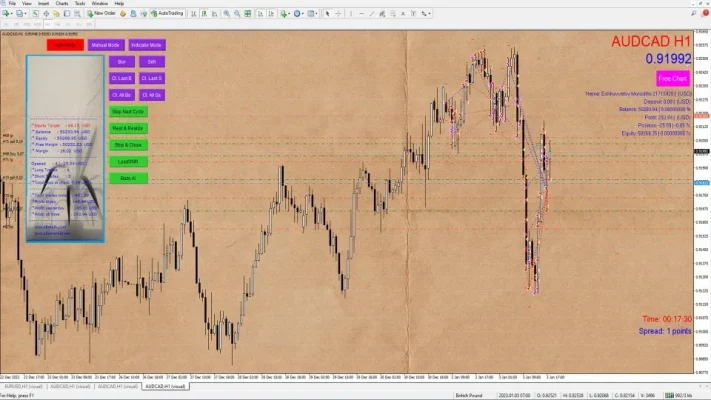This screenshot has width=711, height=400.
Task: Click the pink Free Chart button
Action: pos(673,78)
